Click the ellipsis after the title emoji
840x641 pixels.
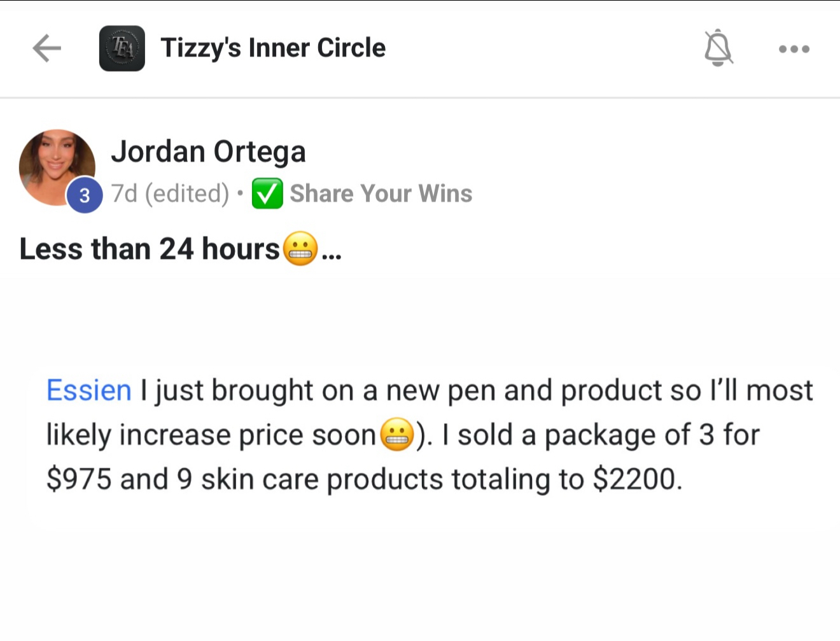click(332, 253)
